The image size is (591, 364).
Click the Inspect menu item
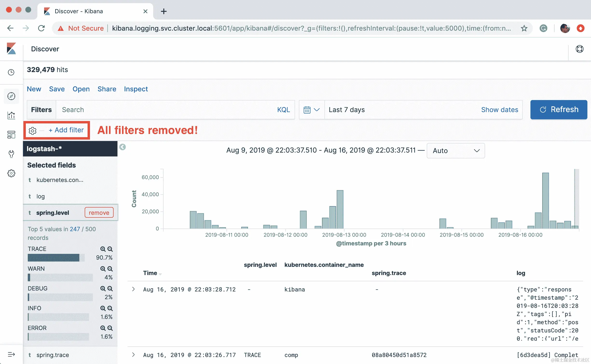136,89
